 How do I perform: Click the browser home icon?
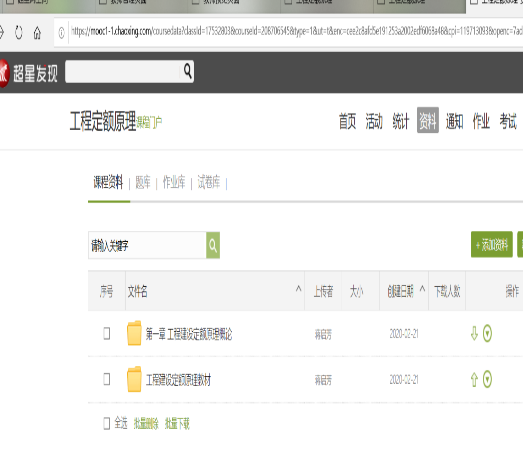37,33
